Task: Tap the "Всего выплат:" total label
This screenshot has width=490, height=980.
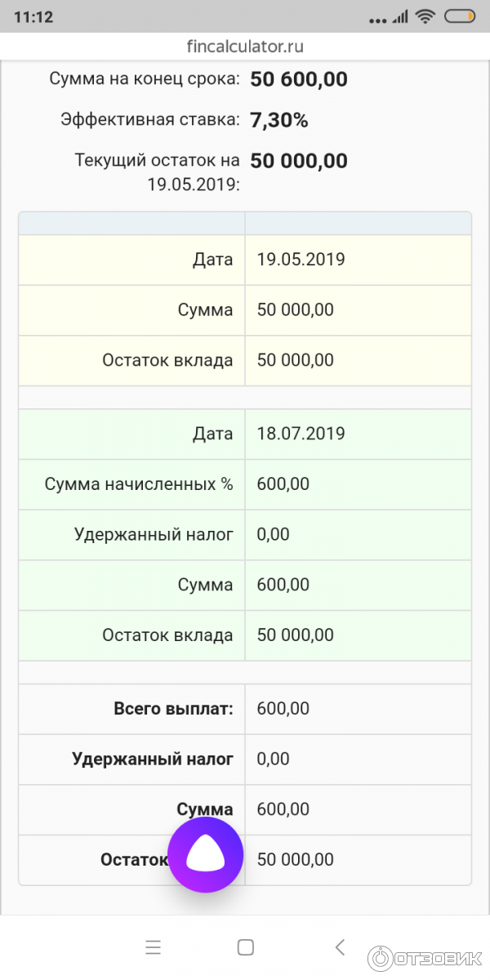Action: click(x=173, y=709)
